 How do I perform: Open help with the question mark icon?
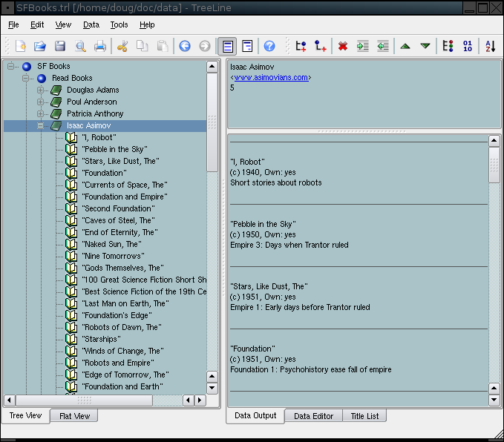pyautogui.click(x=269, y=46)
